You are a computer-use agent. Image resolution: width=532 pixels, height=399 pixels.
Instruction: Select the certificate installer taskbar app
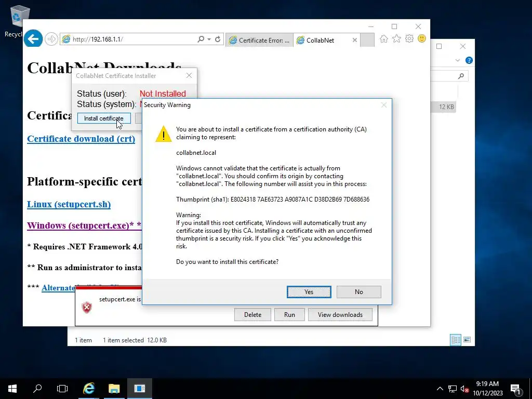pos(139,389)
